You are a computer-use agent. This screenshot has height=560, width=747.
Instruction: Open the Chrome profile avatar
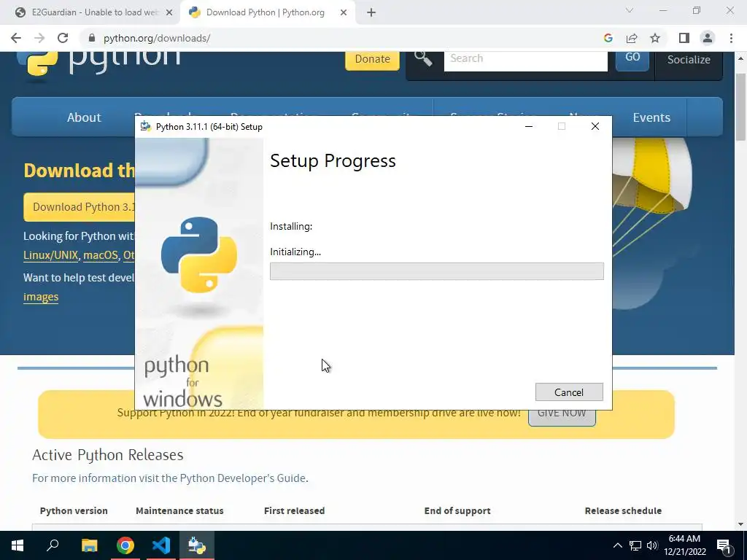coord(708,38)
